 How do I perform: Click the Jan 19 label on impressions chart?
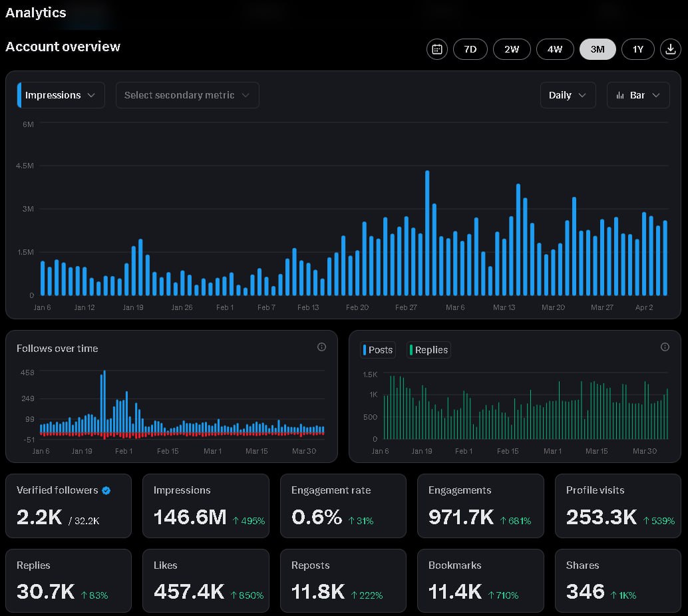click(133, 307)
